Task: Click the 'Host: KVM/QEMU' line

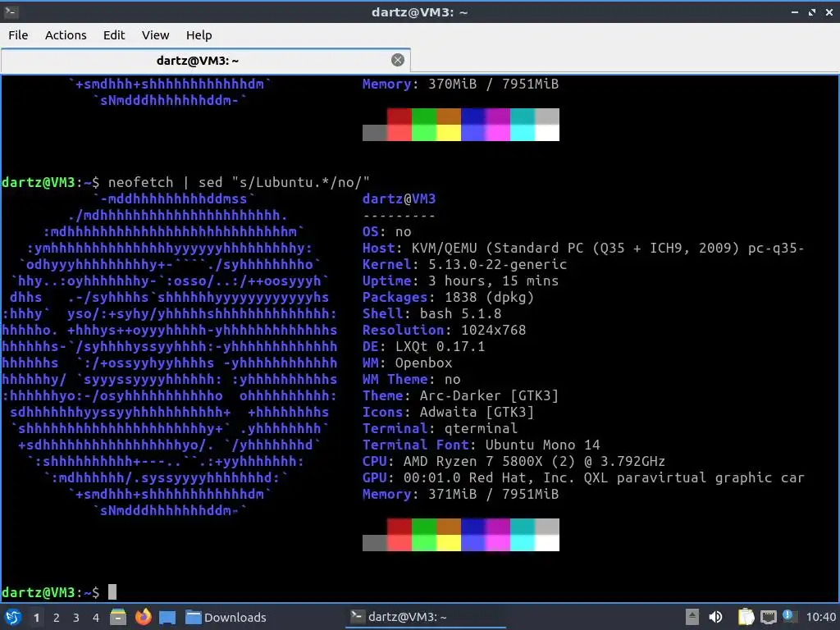Action: (x=583, y=248)
